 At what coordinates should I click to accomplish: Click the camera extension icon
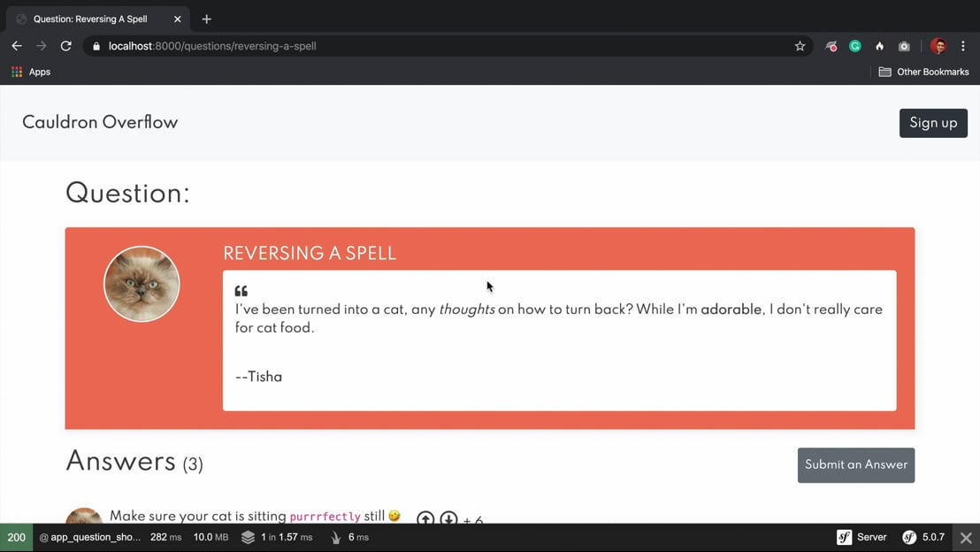904,46
